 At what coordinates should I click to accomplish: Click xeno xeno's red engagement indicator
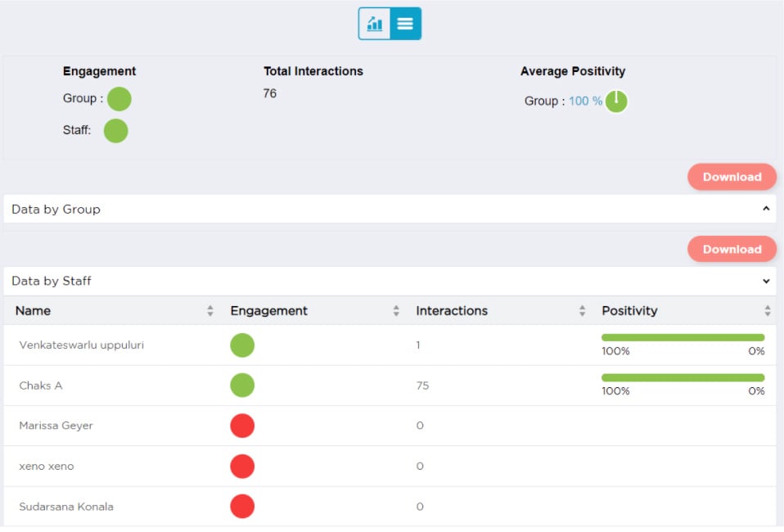point(241,466)
